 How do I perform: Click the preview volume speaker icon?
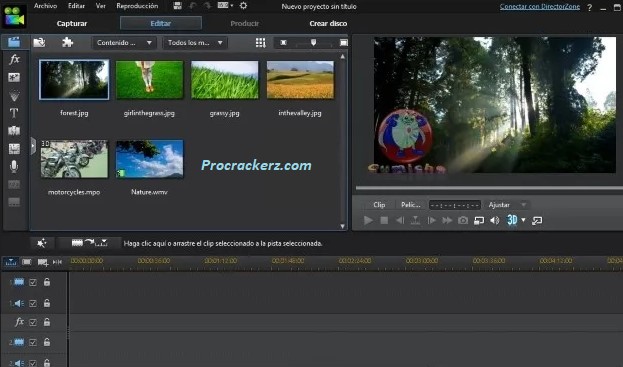tap(495, 220)
